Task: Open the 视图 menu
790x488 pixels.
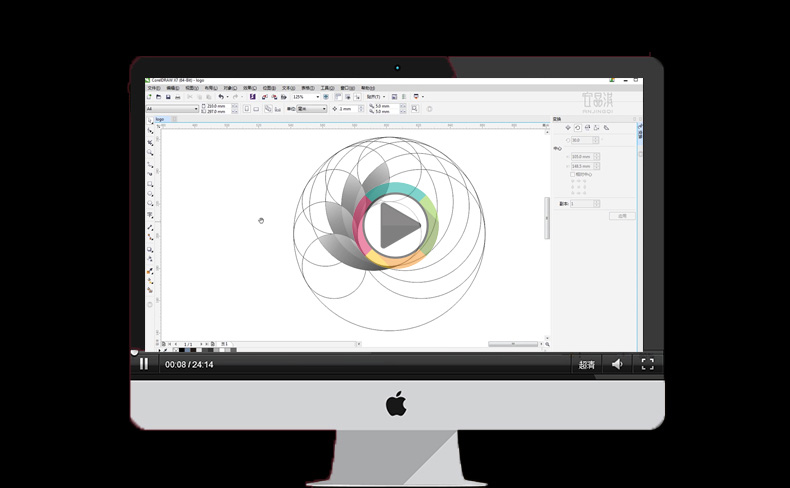Action: [192, 88]
